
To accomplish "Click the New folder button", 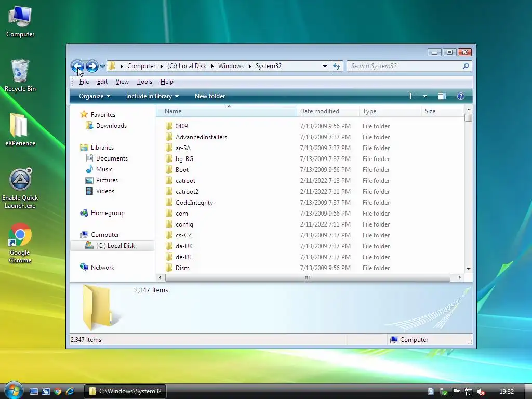I will pyautogui.click(x=210, y=96).
